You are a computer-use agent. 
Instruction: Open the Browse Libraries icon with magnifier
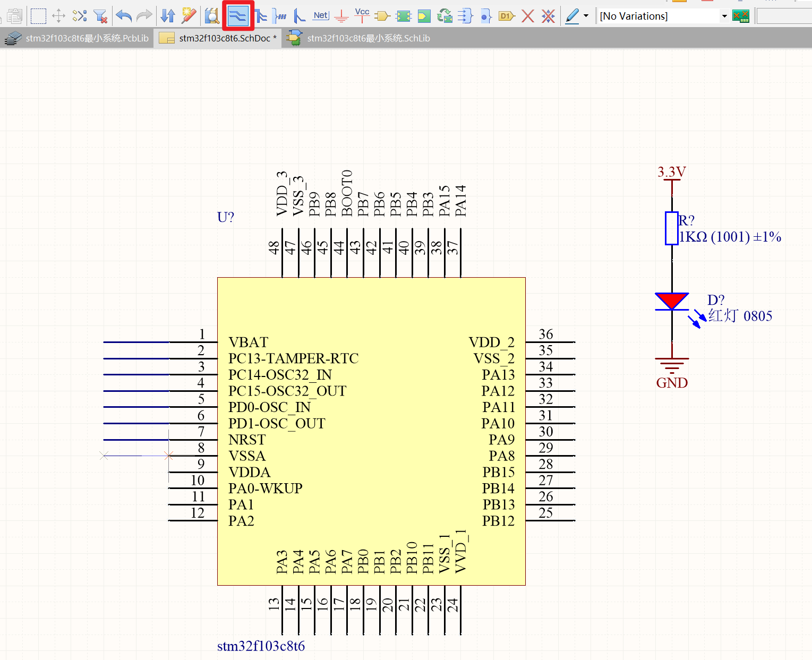point(212,16)
